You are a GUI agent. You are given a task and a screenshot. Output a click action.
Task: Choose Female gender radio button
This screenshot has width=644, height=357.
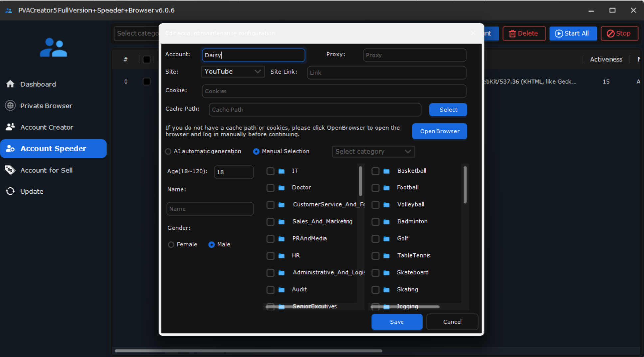[171, 245]
